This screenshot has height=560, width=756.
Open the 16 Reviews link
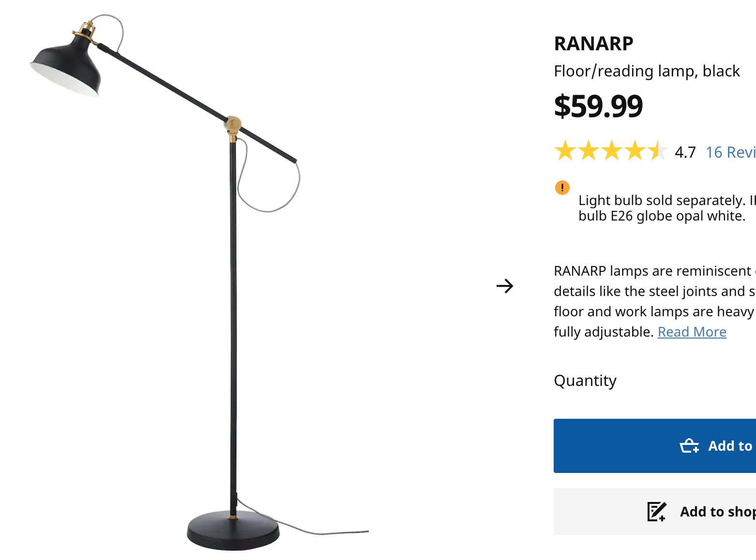[x=730, y=152]
